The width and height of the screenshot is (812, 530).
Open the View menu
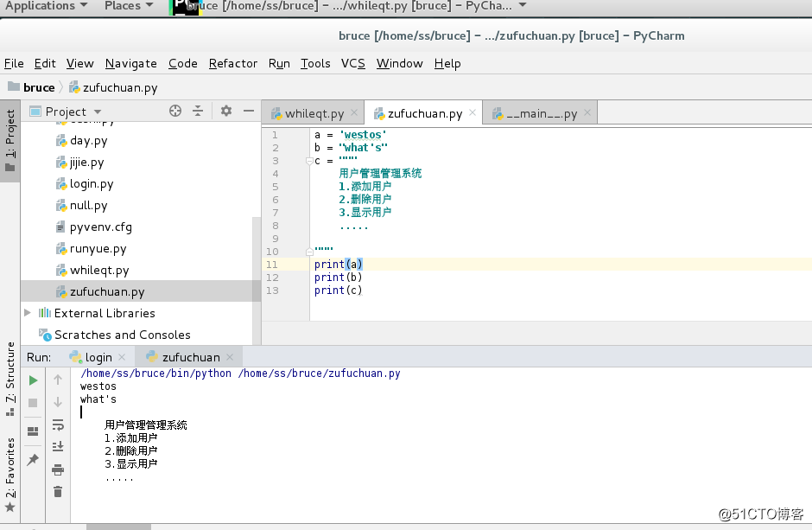(79, 63)
